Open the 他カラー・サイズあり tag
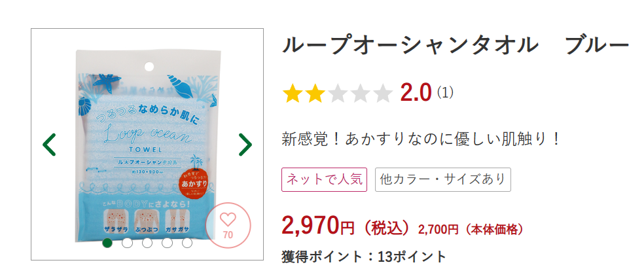This screenshot has width=644, height=269. coord(442,179)
